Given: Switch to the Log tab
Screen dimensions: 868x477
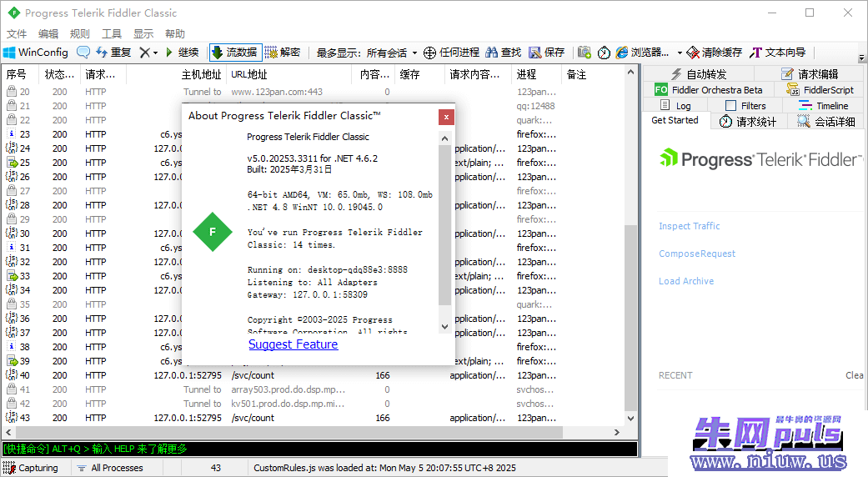Looking at the screenshot, I should tap(676, 106).
